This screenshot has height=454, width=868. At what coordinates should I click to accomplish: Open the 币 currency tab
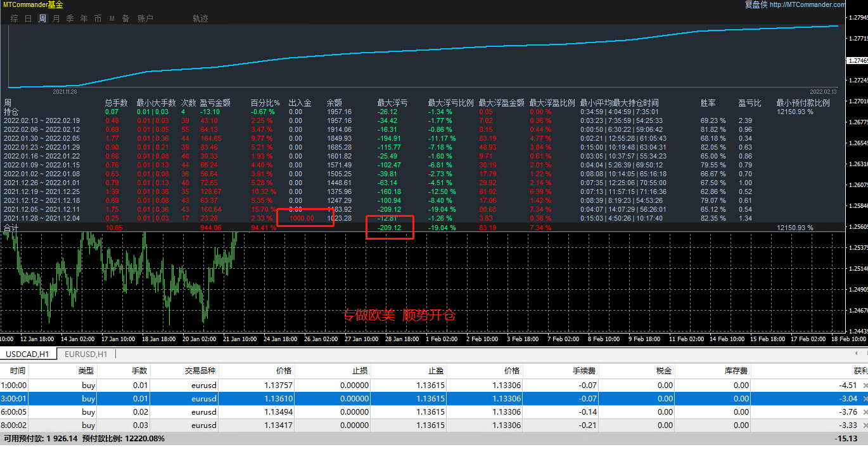98,18
